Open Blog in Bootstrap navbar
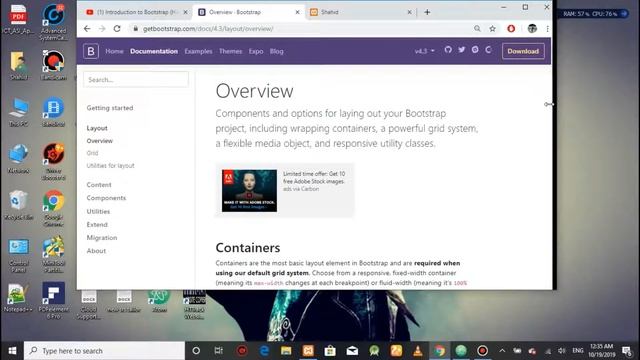640x360 pixels. 276,51
